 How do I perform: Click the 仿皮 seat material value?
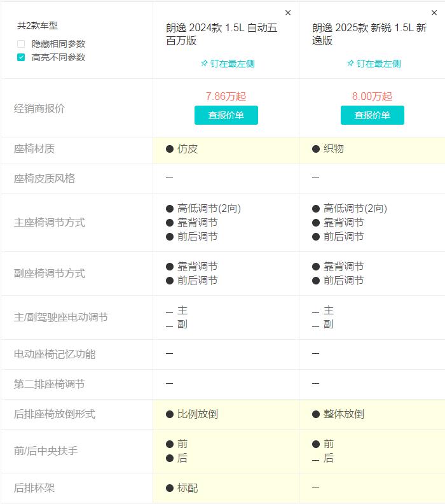pyautogui.click(x=188, y=149)
